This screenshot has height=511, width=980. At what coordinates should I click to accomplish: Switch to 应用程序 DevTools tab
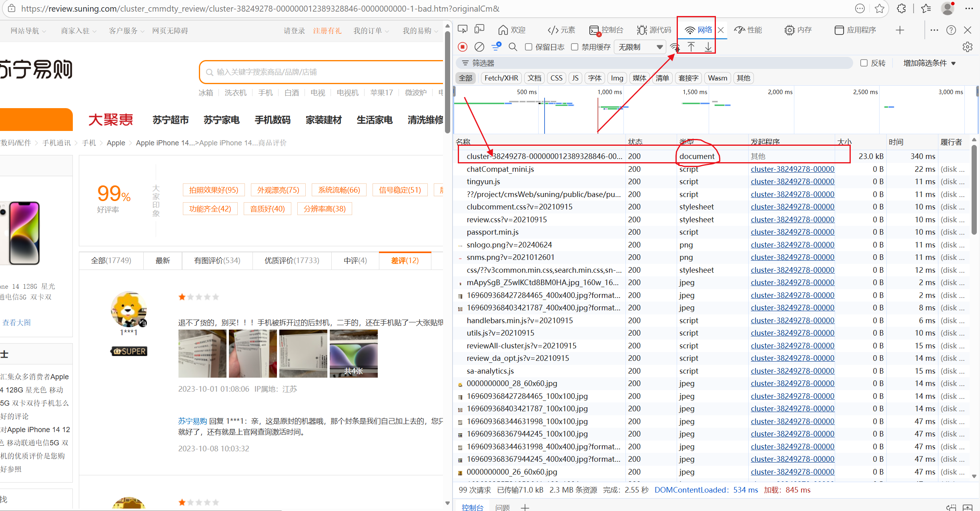click(855, 30)
